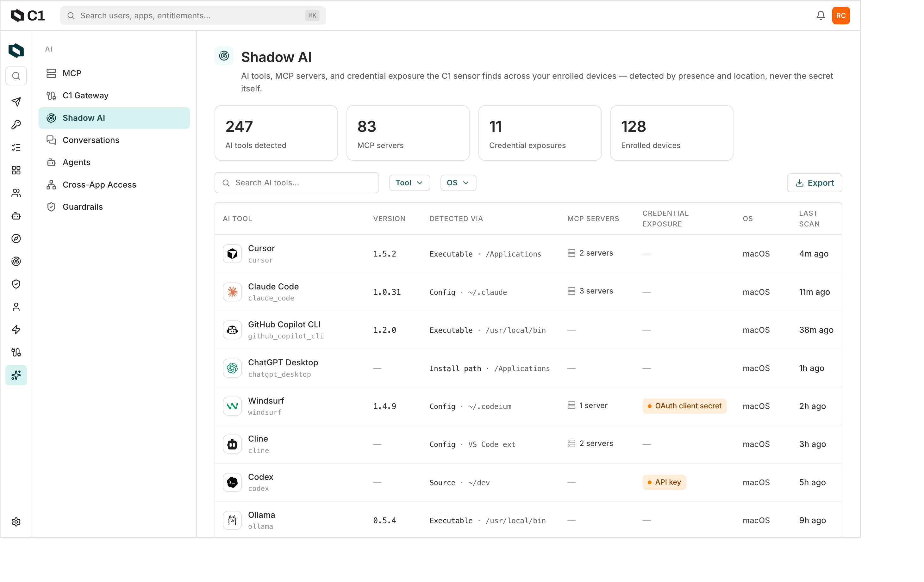Click the Claude Code app icon
Screen dimensions: 924x582
(x=232, y=292)
